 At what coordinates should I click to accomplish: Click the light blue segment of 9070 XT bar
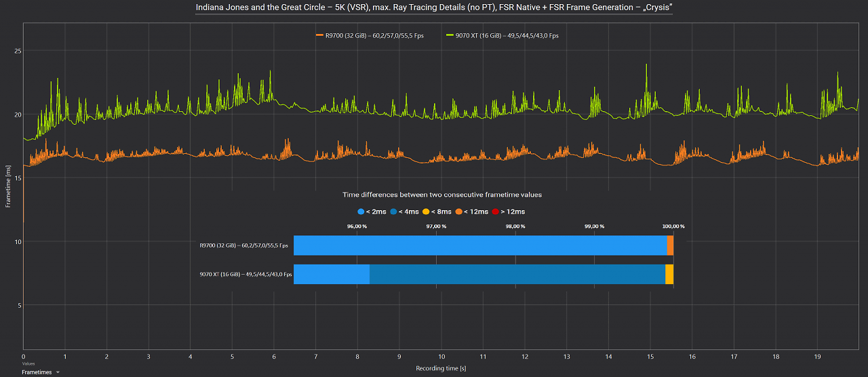(x=332, y=274)
